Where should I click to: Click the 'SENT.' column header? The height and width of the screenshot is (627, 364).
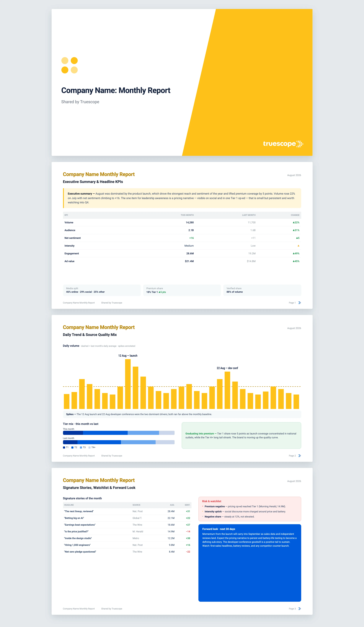coord(187,505)
